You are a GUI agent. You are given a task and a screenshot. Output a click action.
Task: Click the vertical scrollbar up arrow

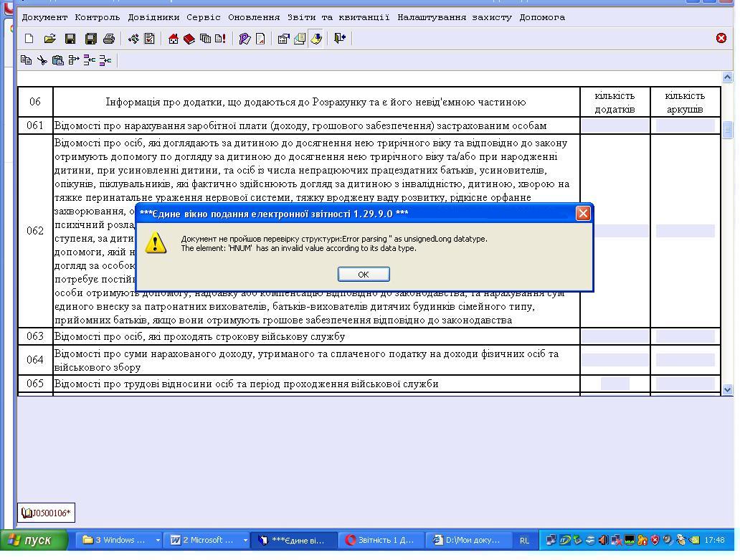tap(727, 77)
